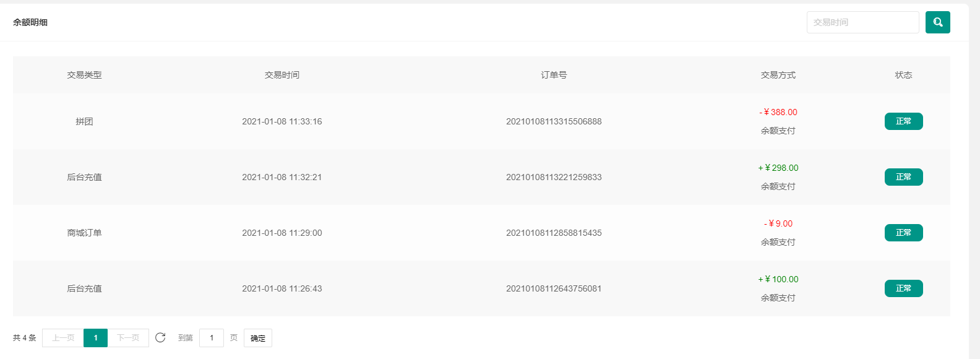The height and width of the screenshot is (359, 980).
Task: Confirm the page jump with 确定
Action: tap(258, 338)
